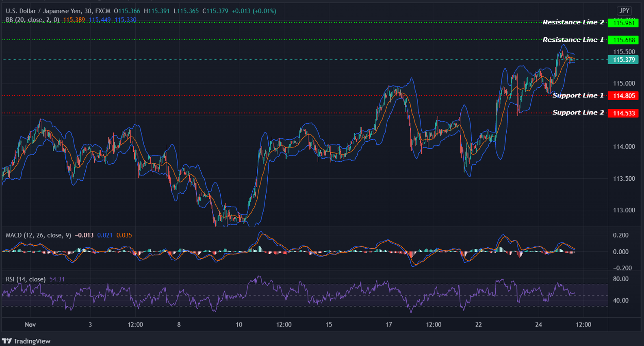644x346 pixels.
Task: Select the BB (20, close, 2, 0) indicator legend
Action: pos(33,19)
